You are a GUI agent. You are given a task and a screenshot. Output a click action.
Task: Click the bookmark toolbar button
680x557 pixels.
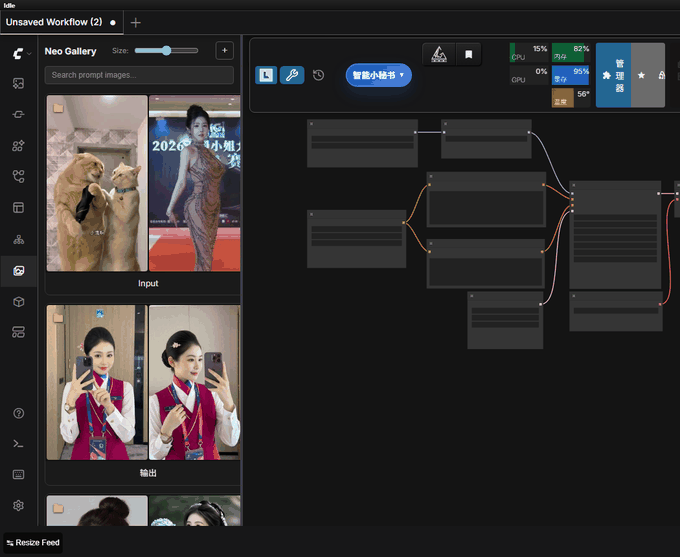pyautogui.click(x=468, y=54)
